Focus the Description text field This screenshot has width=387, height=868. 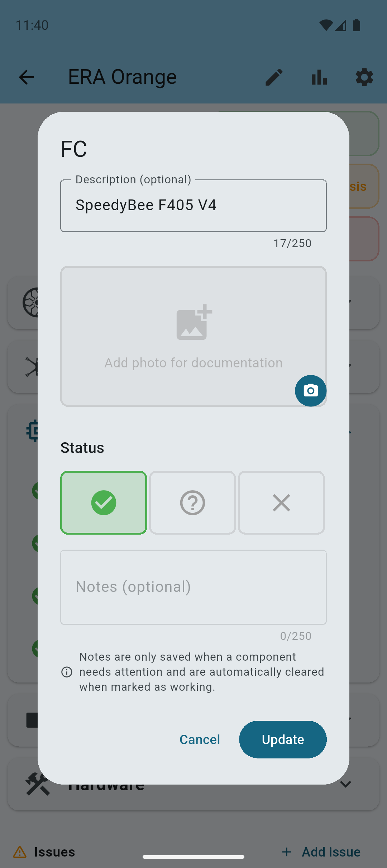pos(193,206)
